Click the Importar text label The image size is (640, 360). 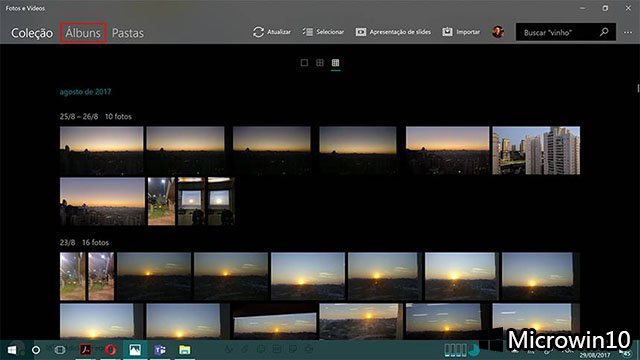[x=468, y=32]
